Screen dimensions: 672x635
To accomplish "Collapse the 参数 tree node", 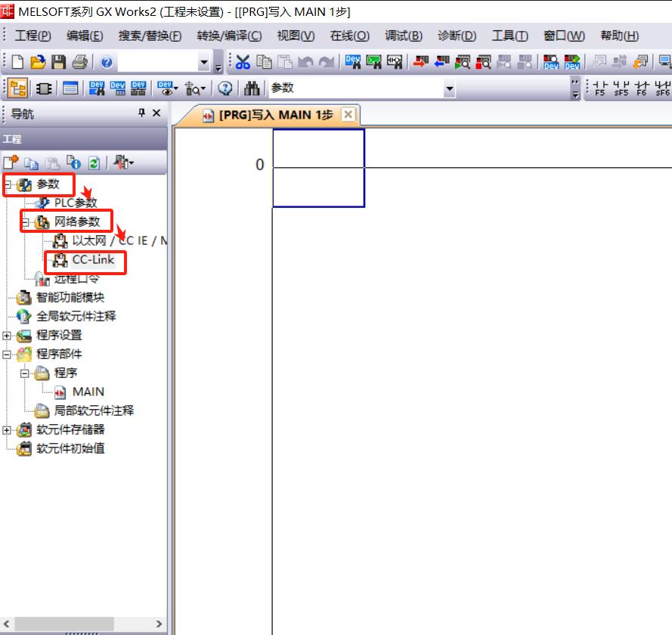I will tap(7, 185).
